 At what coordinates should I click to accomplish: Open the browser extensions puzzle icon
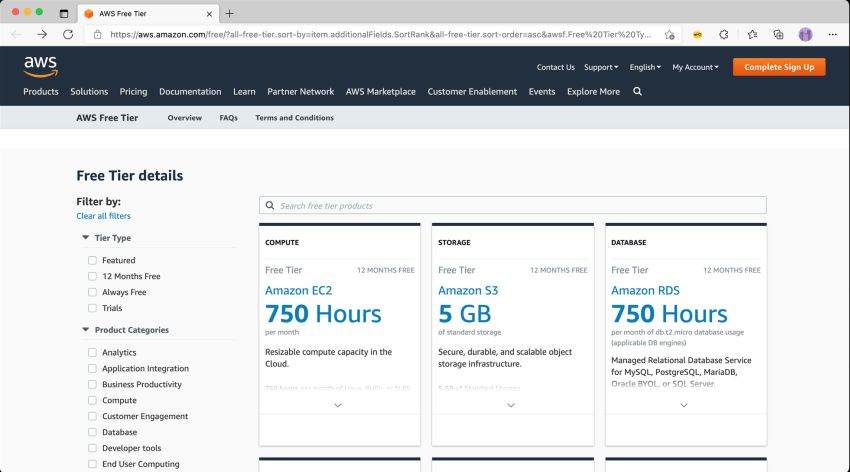724,34
